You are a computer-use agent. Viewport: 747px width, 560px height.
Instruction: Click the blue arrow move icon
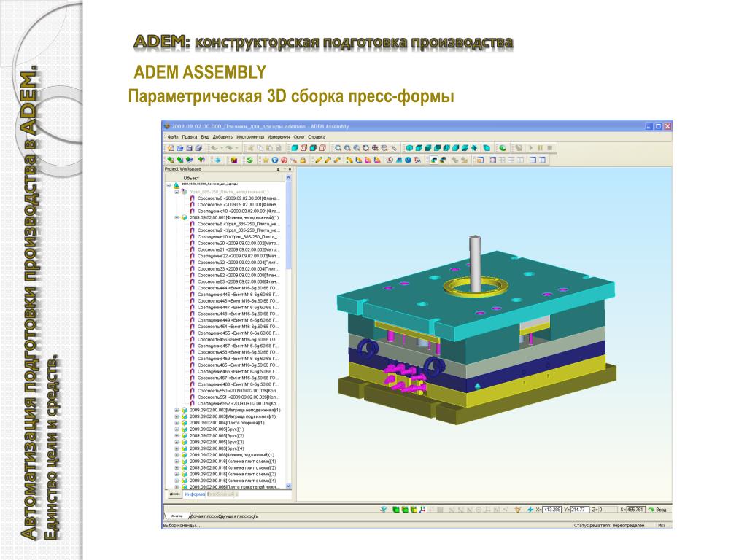[x=217, y=160]
